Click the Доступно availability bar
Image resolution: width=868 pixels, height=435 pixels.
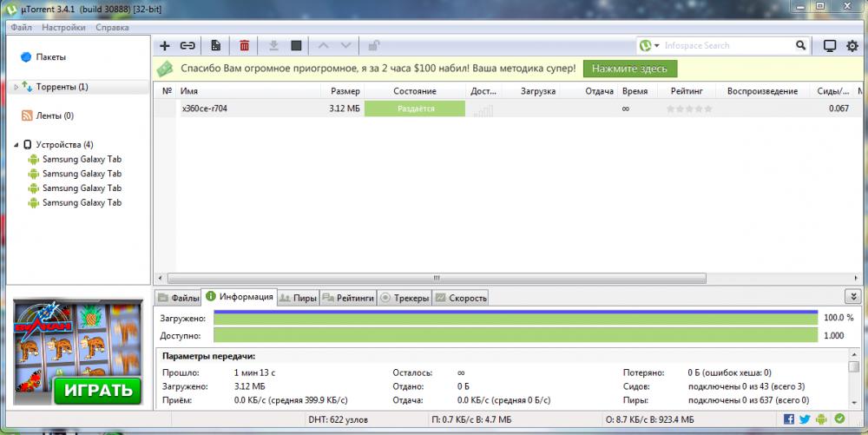click(x=516, y=335)
